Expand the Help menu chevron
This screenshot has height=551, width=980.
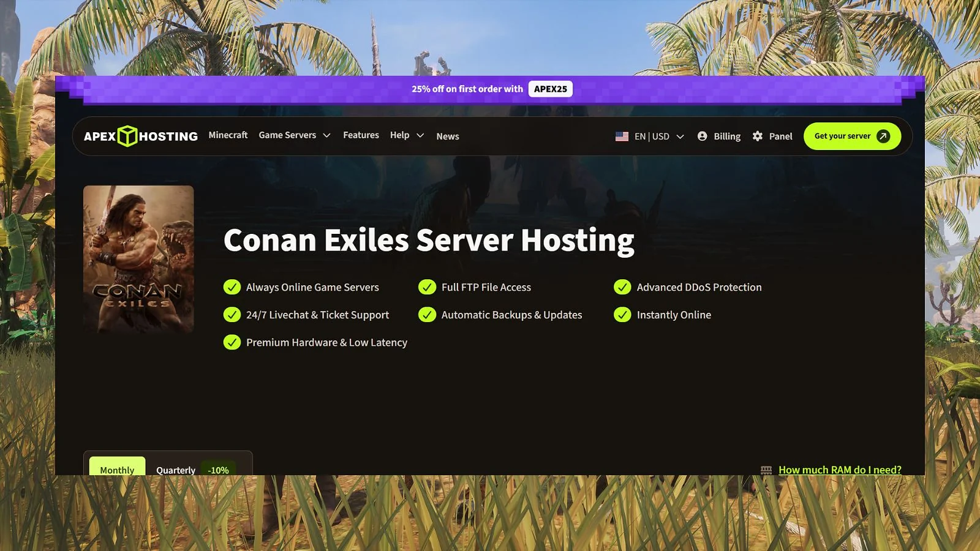pos(420,135)
